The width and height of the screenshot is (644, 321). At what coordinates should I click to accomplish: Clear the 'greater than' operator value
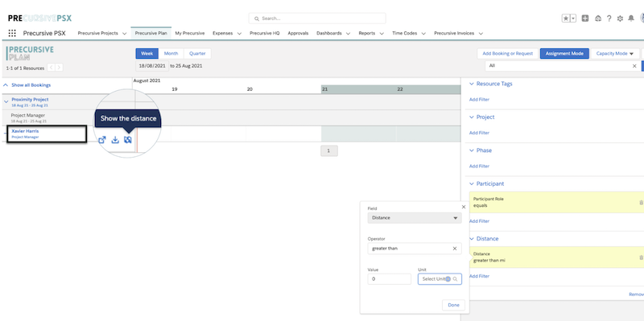tap(455, 249)
